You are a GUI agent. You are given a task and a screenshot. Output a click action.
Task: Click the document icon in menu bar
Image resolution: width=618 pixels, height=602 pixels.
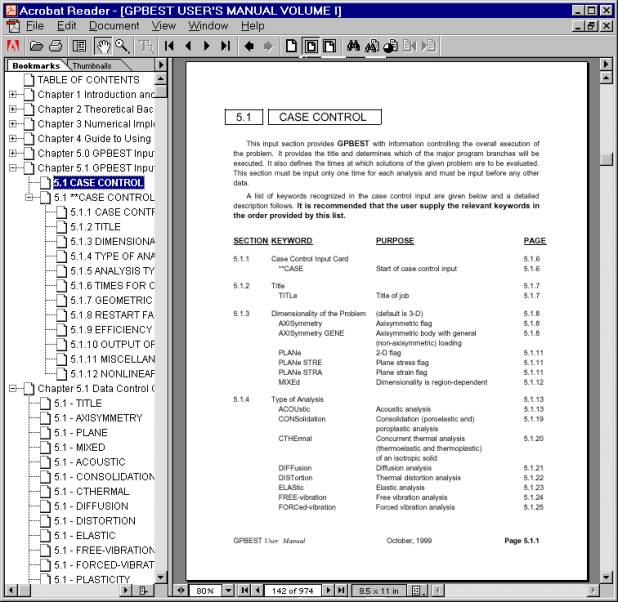(13, 26)
